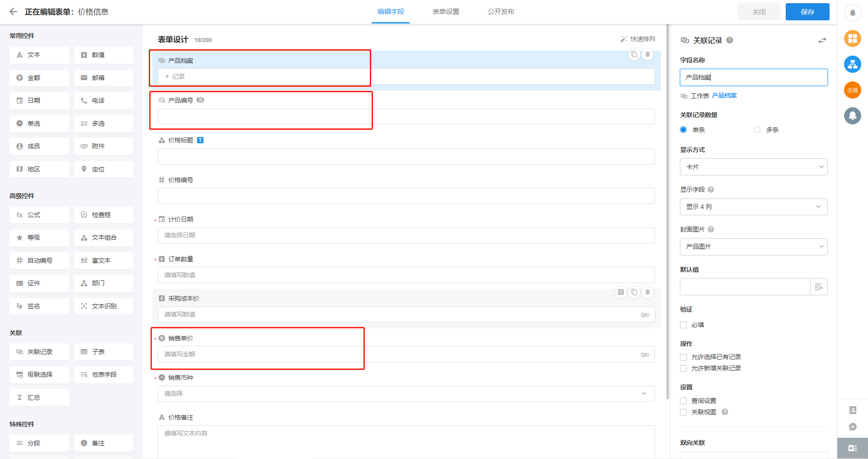Add the 级联选择 control

point(39,374)
